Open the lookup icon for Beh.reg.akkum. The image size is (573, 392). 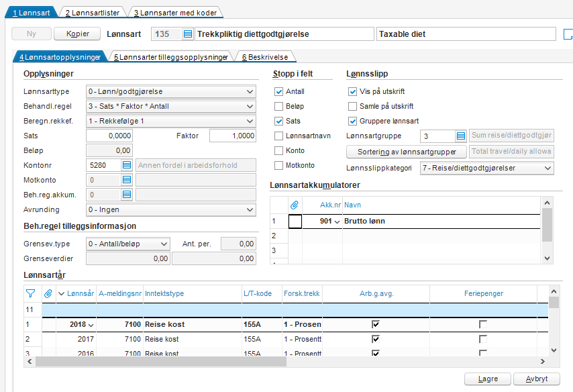[126, 195]
